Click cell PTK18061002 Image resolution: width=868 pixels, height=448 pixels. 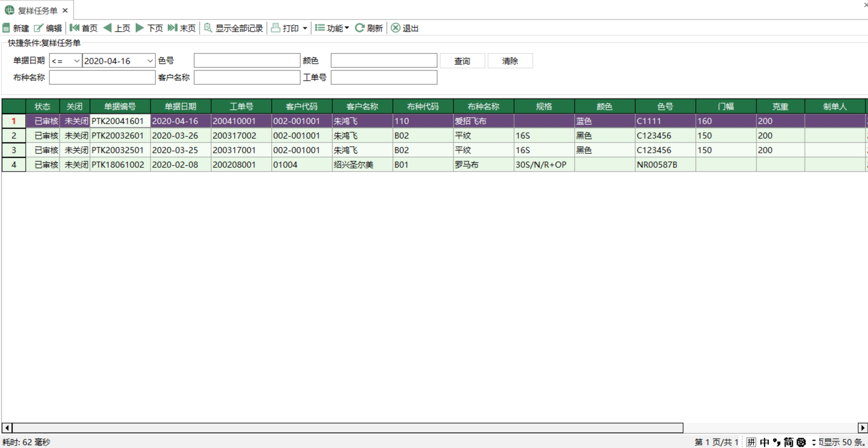[120, 165]
